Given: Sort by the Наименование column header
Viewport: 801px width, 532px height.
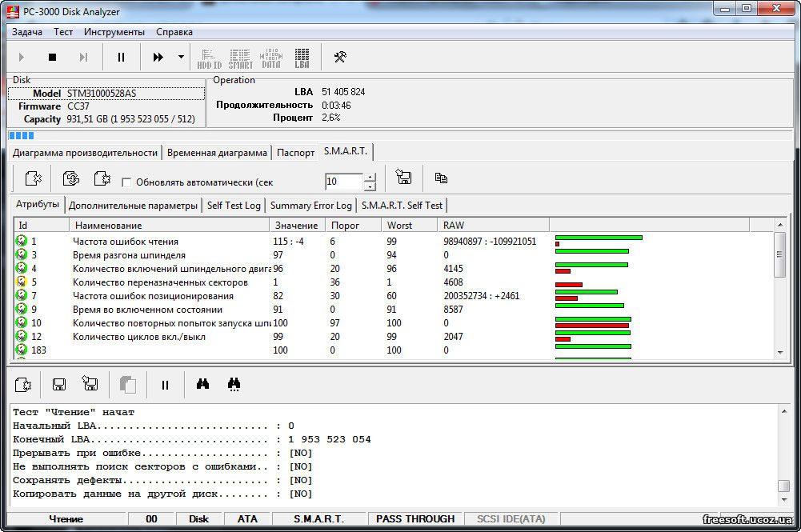Looking at the screenshot, I should click(x=169, y=225).
